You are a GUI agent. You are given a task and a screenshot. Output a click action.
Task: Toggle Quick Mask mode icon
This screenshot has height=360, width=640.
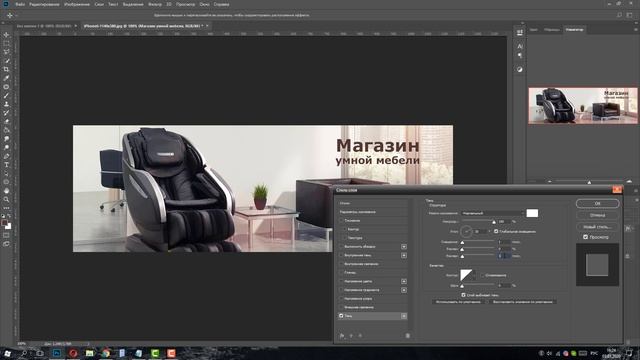click(x=6, y=235)
